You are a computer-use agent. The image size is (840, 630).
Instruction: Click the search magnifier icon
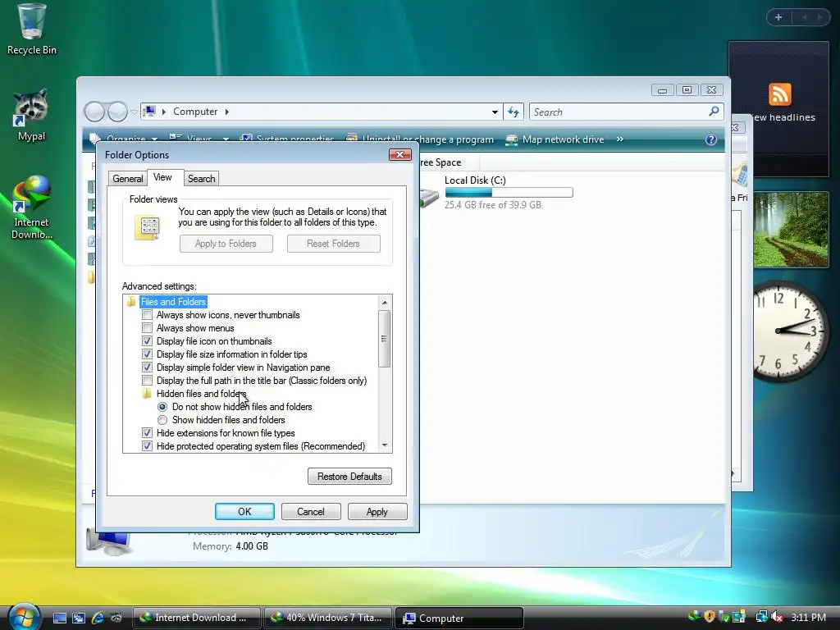[714, 112]
